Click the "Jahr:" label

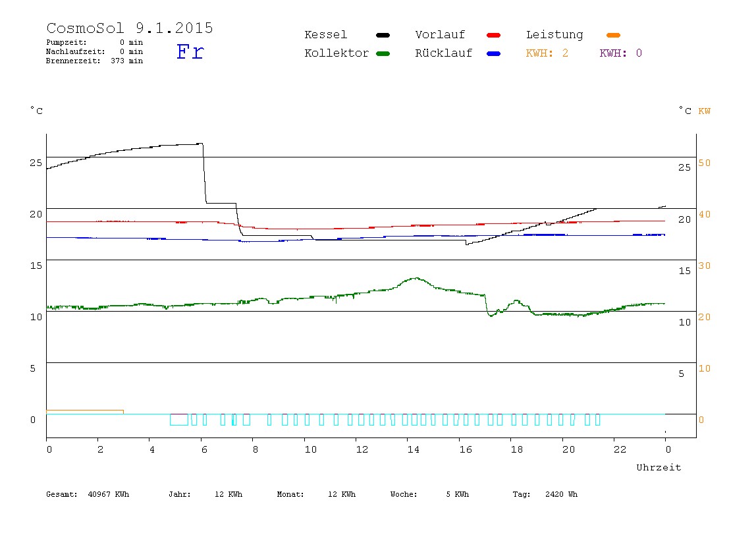(180, 494)
